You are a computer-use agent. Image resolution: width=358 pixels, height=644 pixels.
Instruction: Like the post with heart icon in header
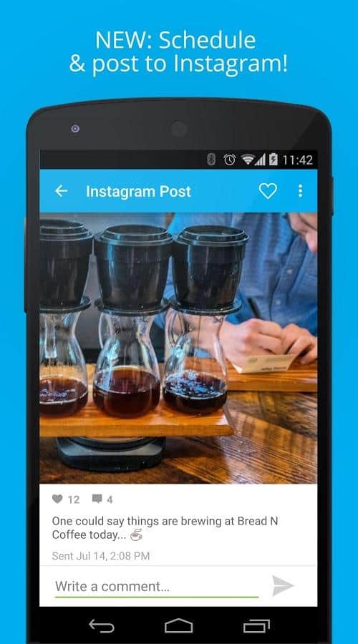coord(268,191)
